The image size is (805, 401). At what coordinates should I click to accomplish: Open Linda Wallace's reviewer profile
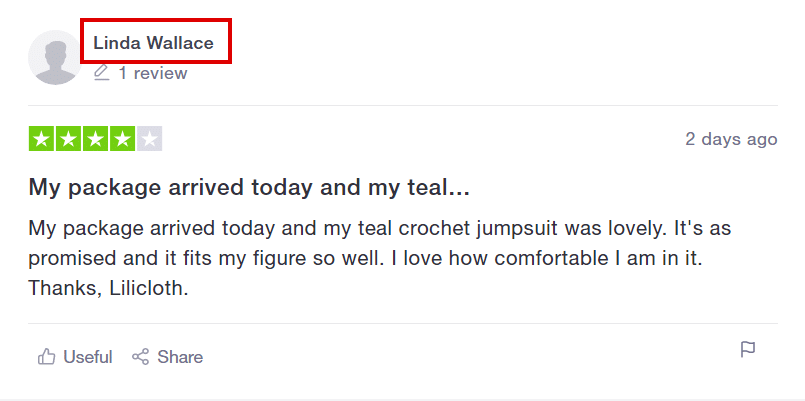[153, 43]
